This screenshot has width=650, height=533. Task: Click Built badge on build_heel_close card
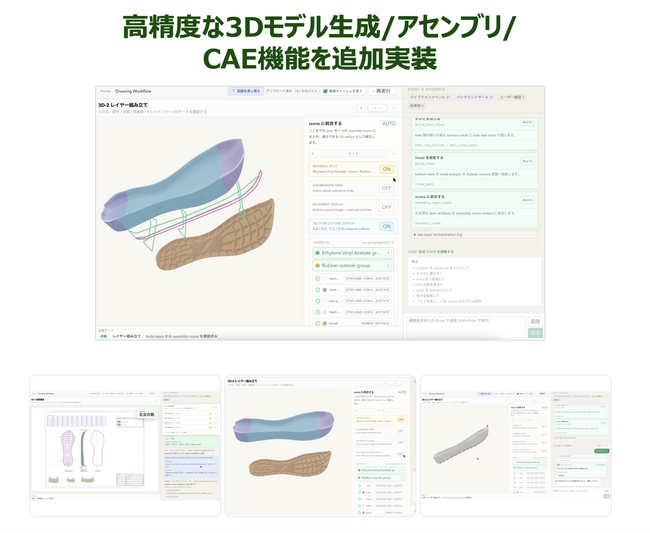[527, 122]
